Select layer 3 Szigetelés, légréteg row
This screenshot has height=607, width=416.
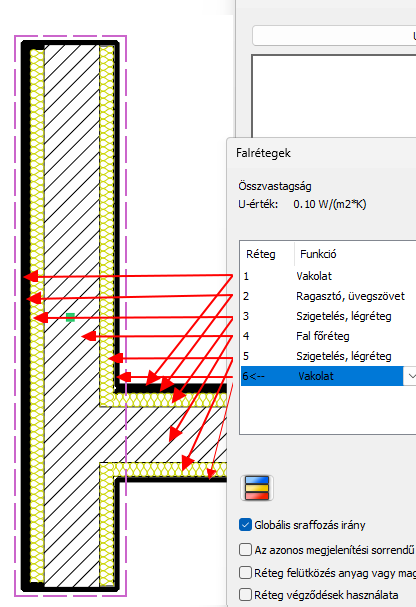click(328, 316)
